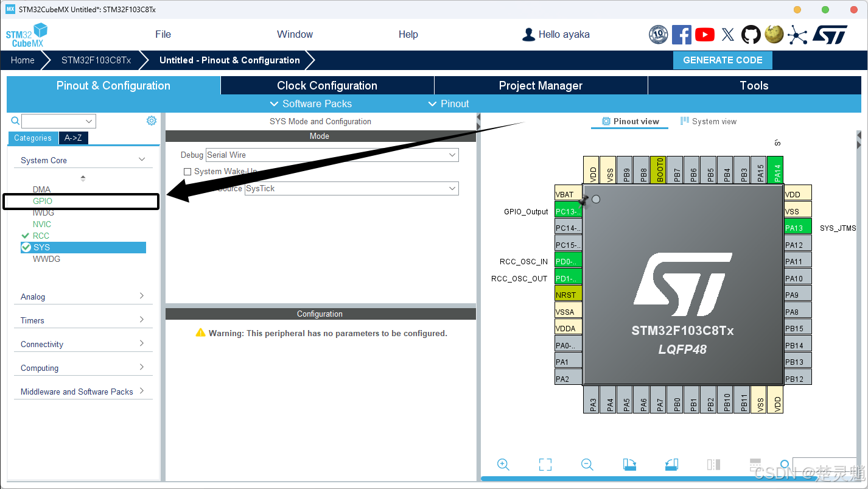Click the pin search field in the pinout toolbar
The width and height of the screenshot is (868, 489).
coord(824,465)
